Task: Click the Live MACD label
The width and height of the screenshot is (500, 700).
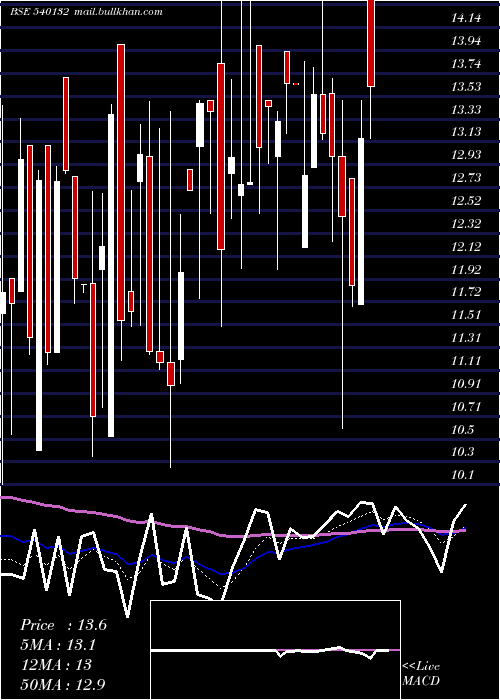Action: pyautogui.click(x=421, y=673)
